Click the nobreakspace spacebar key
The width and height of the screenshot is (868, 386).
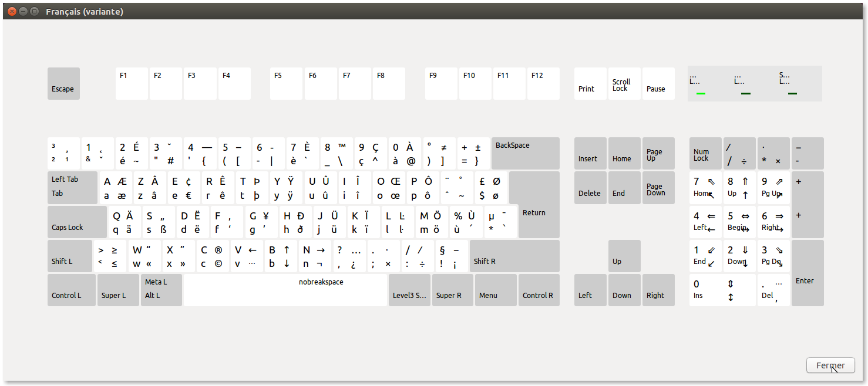285,290
